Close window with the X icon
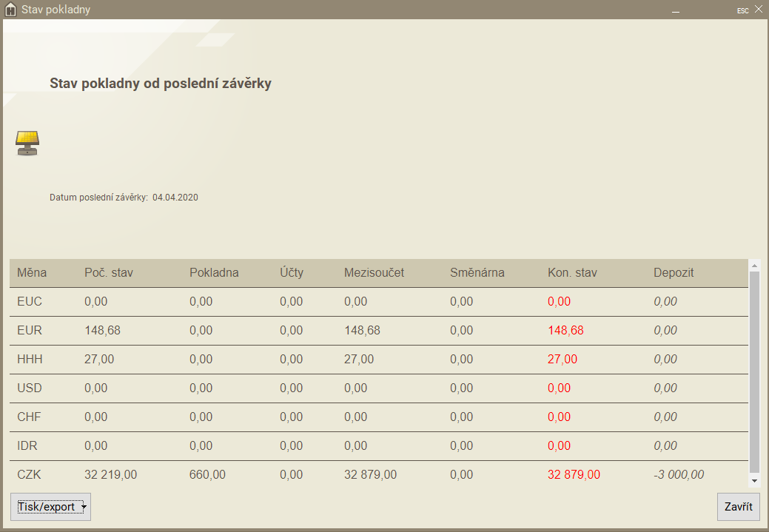 [x=758, y=10]
